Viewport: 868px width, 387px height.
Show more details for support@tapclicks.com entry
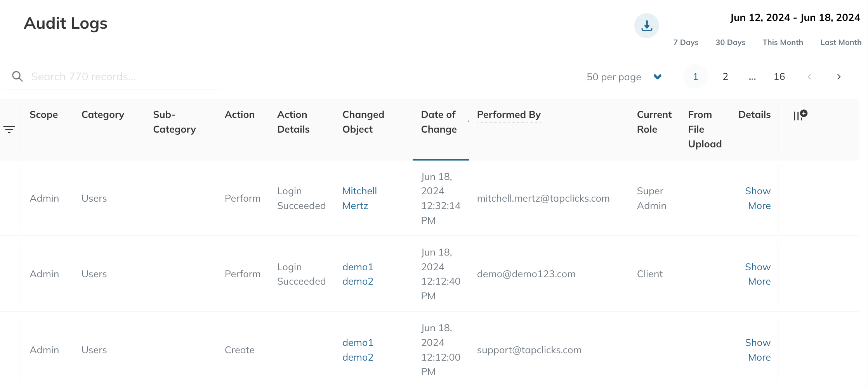[x=758, y=350]
